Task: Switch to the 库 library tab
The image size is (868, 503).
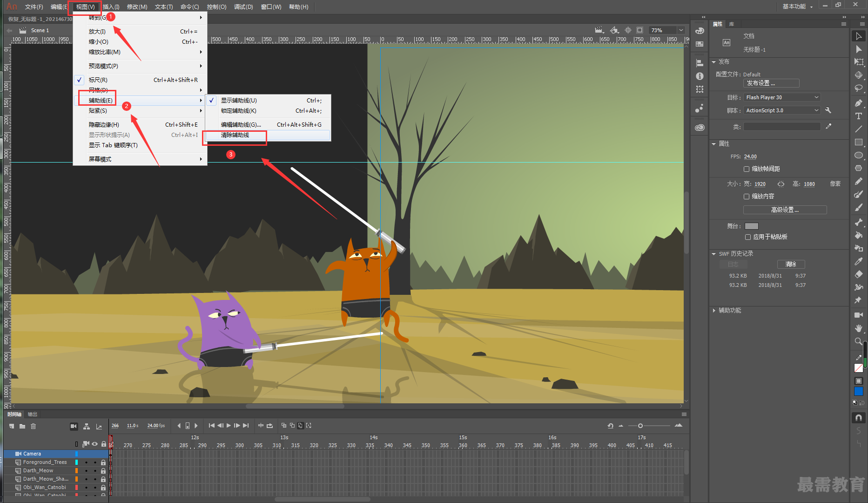Action: click(x=732, y=24)
